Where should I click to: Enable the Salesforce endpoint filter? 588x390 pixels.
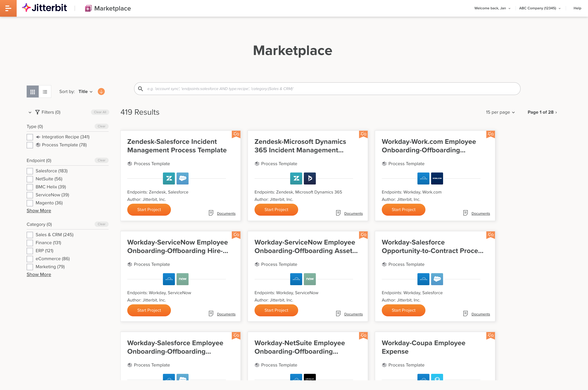click(30, 171)
